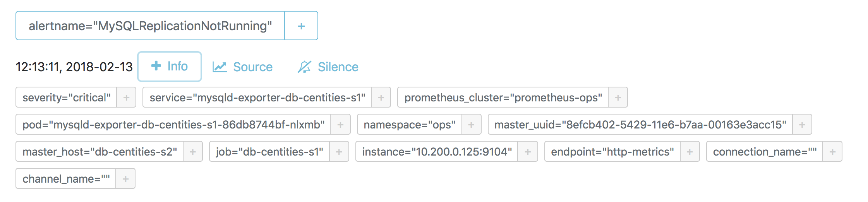This screenshot has width=868, height=202.
Task: Click plus next to the pod label
Action: pos(340,125)
